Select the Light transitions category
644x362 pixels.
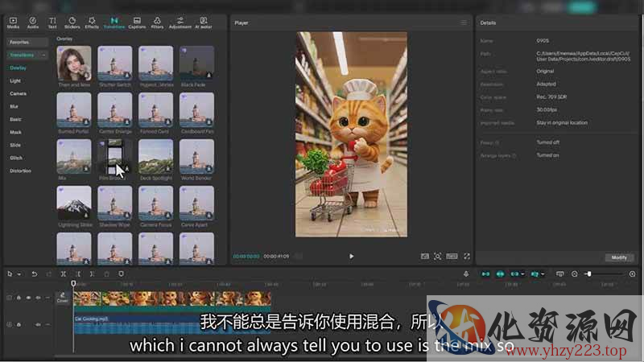(x=15, y=81)
